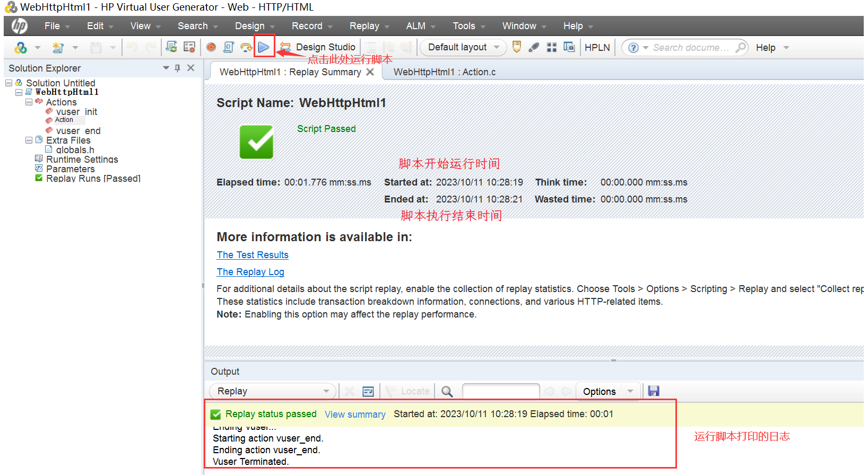Open the Help dropdown on the toolbar
868x476 pixels.
772,48
